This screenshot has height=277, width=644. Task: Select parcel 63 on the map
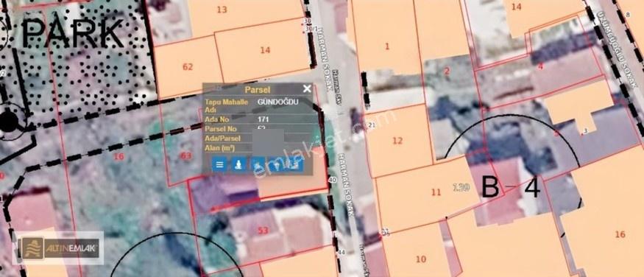pos(186,155)
